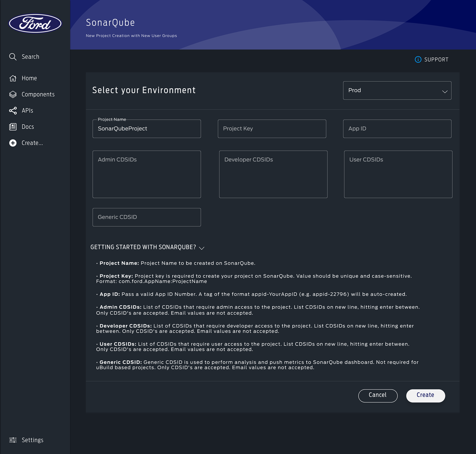Click the Ford logo
476x454 pixels.
[35, 23]
